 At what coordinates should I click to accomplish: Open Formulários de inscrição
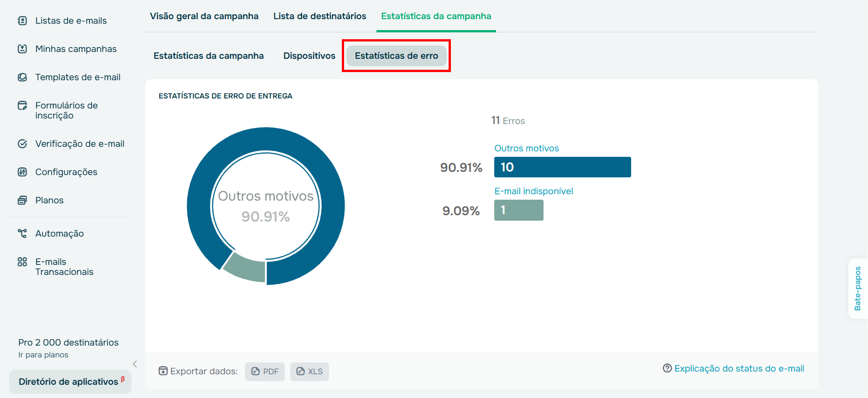pyautogui.click(x=67, y=110)
